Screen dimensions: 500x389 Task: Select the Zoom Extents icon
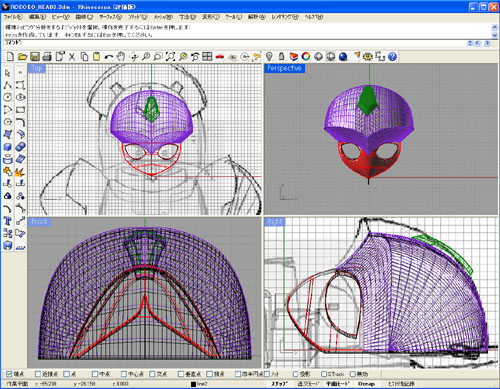tap(170, 57)
